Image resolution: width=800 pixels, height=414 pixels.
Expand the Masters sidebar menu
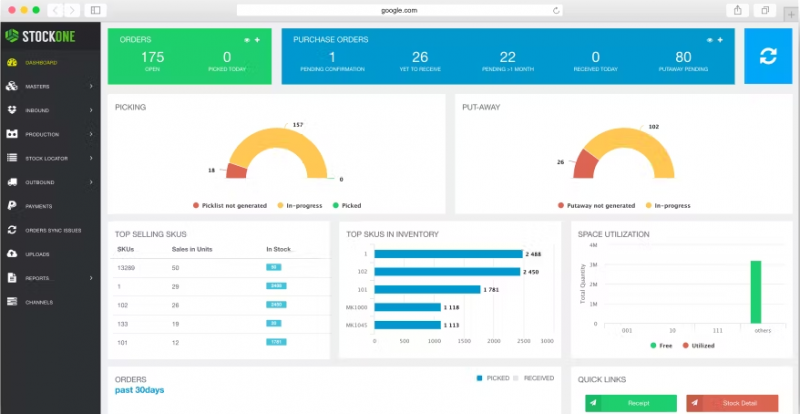[x=91, y=87]
